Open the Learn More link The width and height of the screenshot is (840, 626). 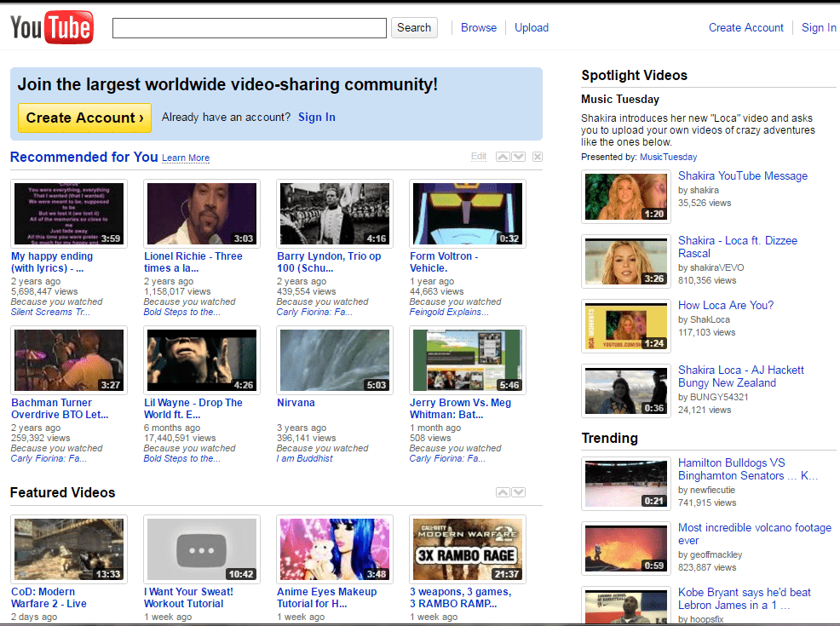click(186, 158)
